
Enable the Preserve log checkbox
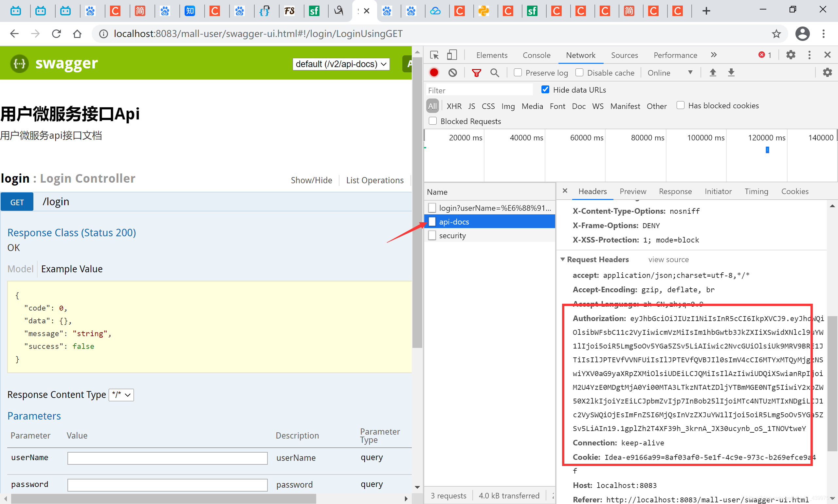coord(518,73)
